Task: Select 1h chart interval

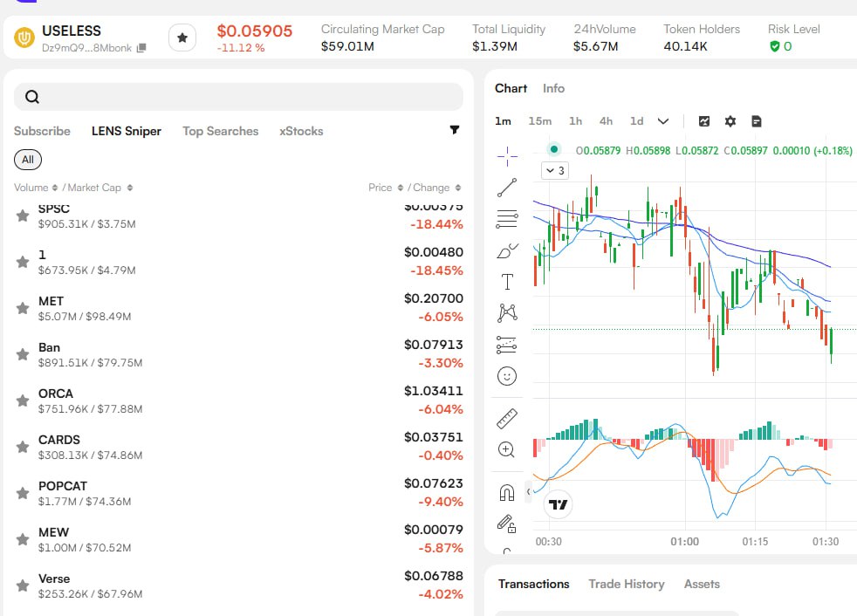Action: click(x=575, y=121)
